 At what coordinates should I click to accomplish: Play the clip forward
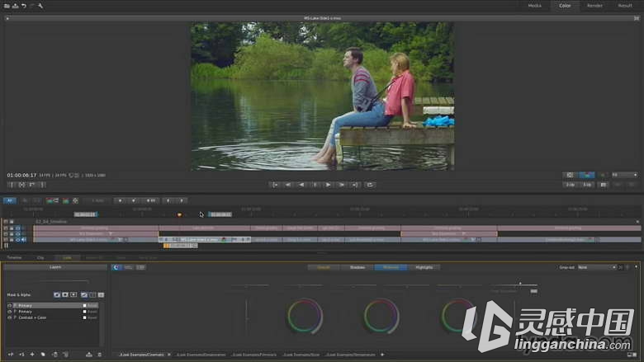328,185
